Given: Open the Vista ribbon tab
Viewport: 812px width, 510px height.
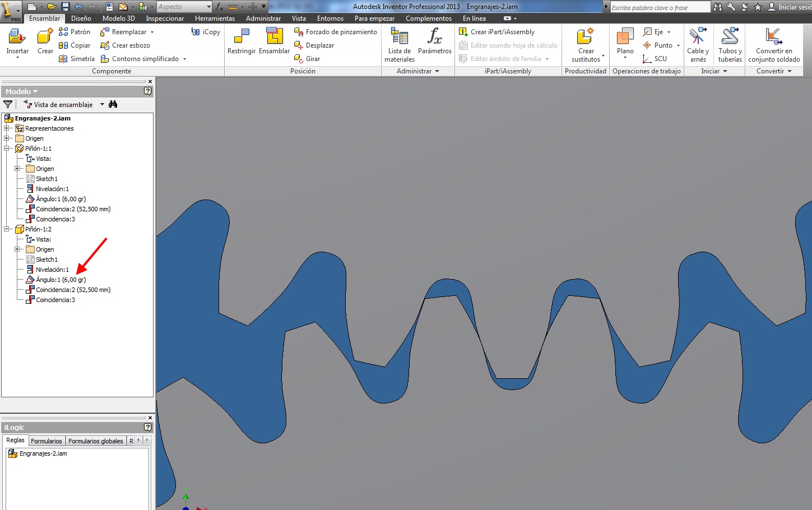Looking at the screenshot, I should [x=299, y=18].
